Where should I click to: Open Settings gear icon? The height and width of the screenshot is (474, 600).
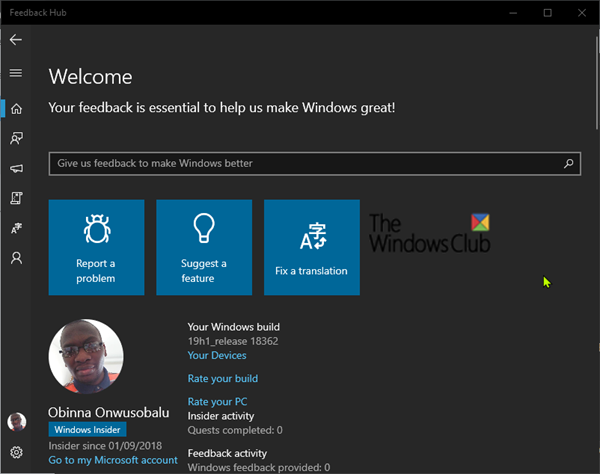[16, 452]
